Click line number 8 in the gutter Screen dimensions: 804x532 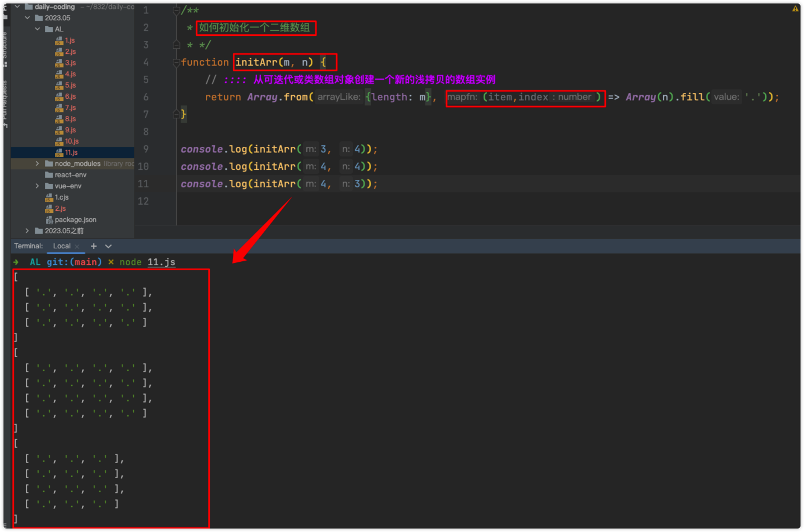coord(146,132)
